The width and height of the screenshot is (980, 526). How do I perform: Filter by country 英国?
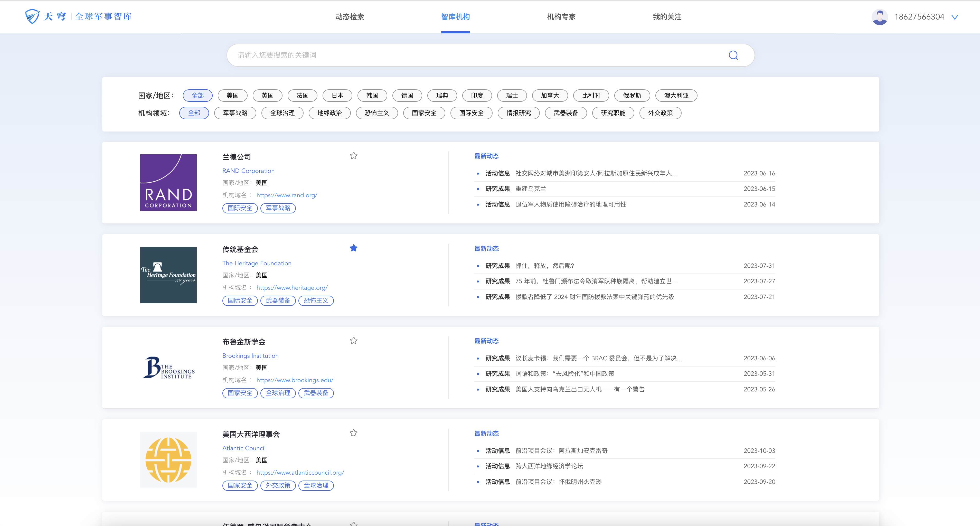pyautogui.click(x=267, y=96)
